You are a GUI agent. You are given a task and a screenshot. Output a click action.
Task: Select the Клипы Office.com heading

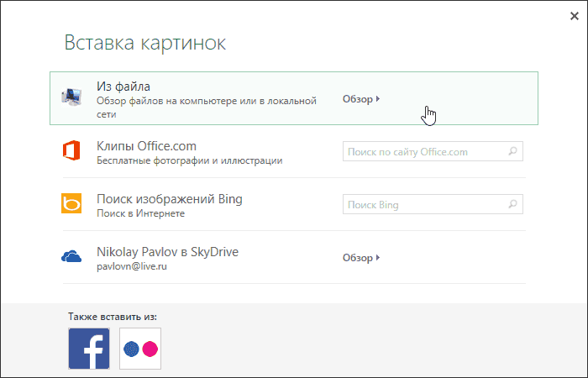coord(146,145)
